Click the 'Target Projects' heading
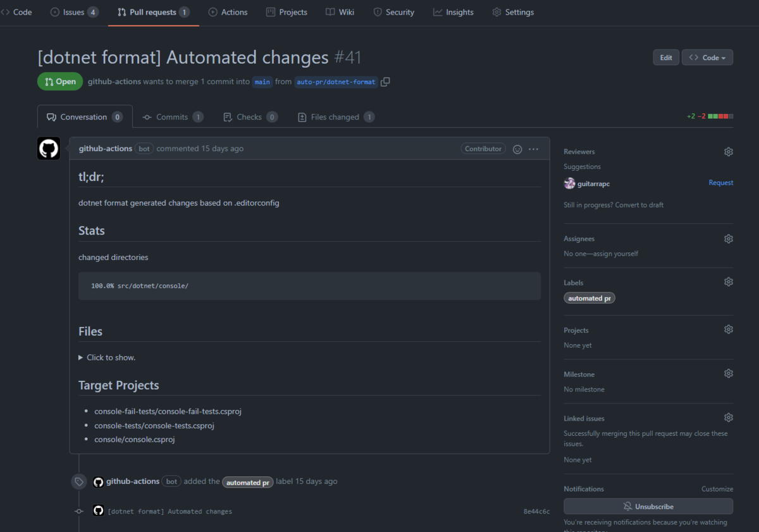 [119, 385]
